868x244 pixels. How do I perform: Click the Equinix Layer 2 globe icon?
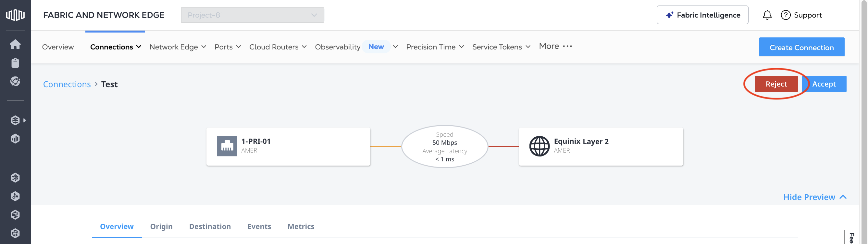[x=539, y=146]
